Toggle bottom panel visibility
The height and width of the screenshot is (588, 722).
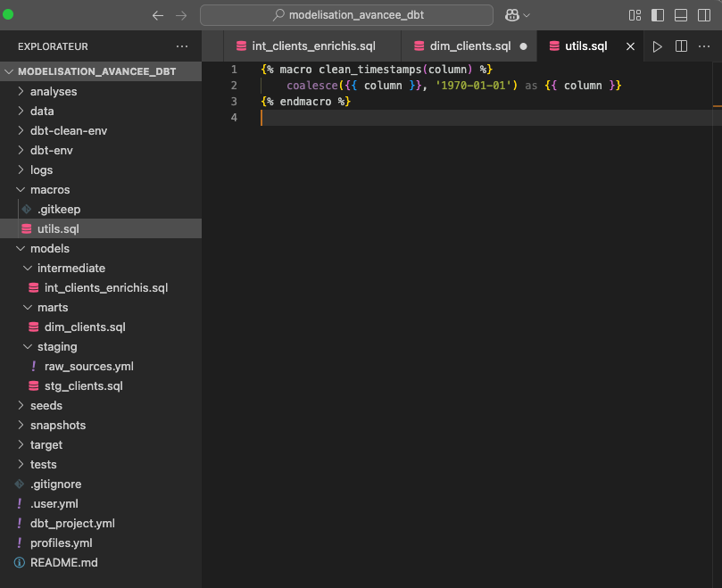click(x=681, y=15)
